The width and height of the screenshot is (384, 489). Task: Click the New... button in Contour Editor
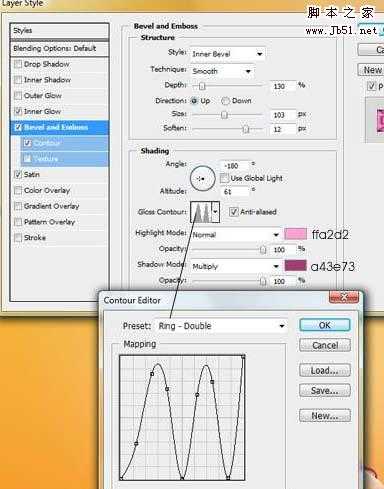point(325,416)
